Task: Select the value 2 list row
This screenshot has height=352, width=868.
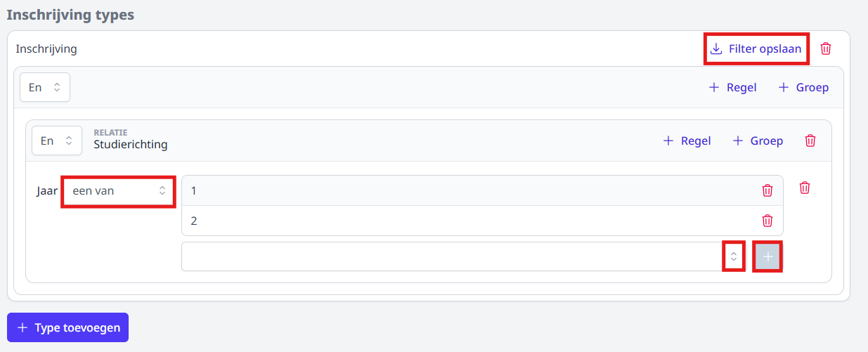Action: (482, 221)
